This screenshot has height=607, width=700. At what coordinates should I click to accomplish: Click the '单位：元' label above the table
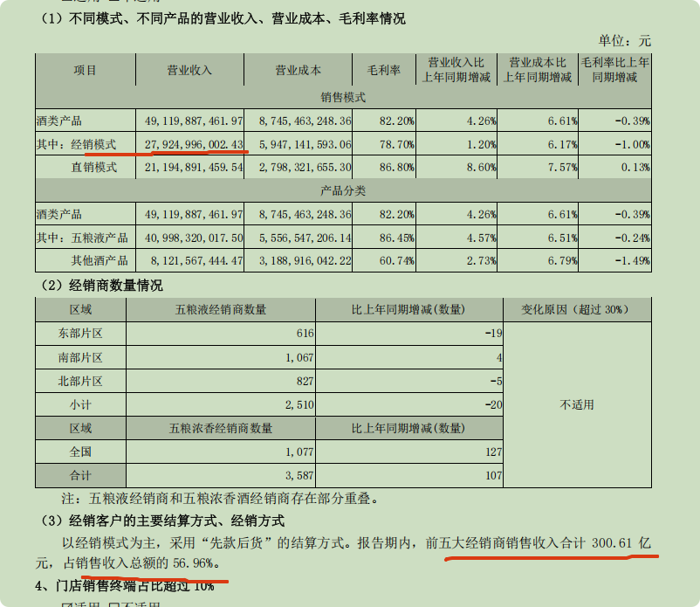(x=625, y=41)
